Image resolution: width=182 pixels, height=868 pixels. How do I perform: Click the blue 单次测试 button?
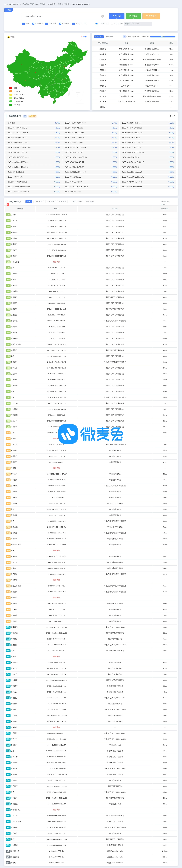click(x=116, y=16)
